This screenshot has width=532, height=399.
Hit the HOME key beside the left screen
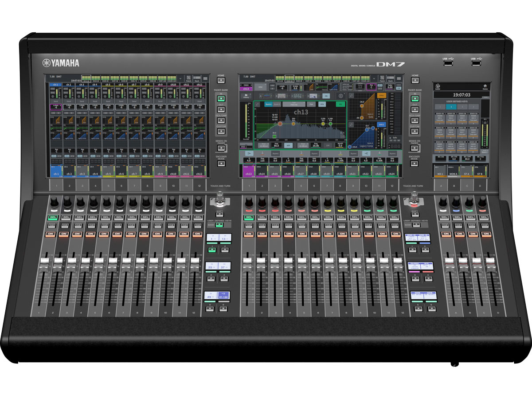click(x=221, y=81)
